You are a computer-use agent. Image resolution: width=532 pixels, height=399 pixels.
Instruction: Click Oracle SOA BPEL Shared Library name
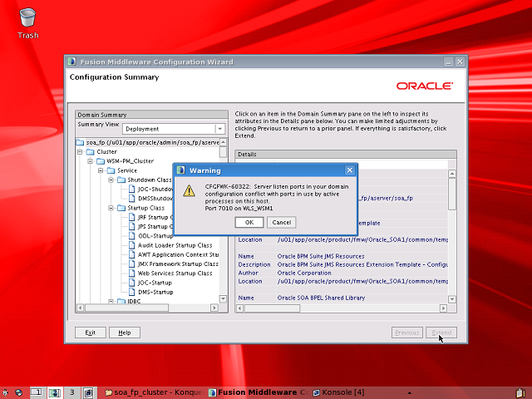pyautogui.click(x=321, y=298)
